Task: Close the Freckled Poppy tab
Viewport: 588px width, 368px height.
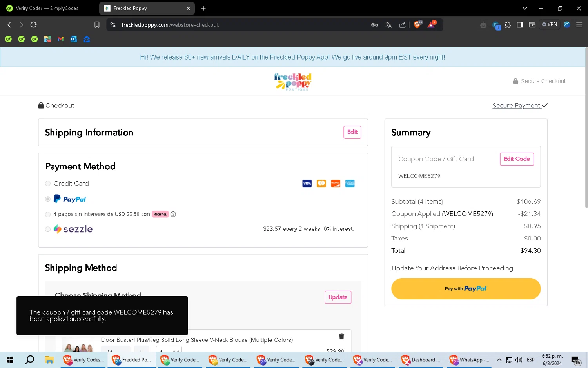Action: [x=188, y=8]
